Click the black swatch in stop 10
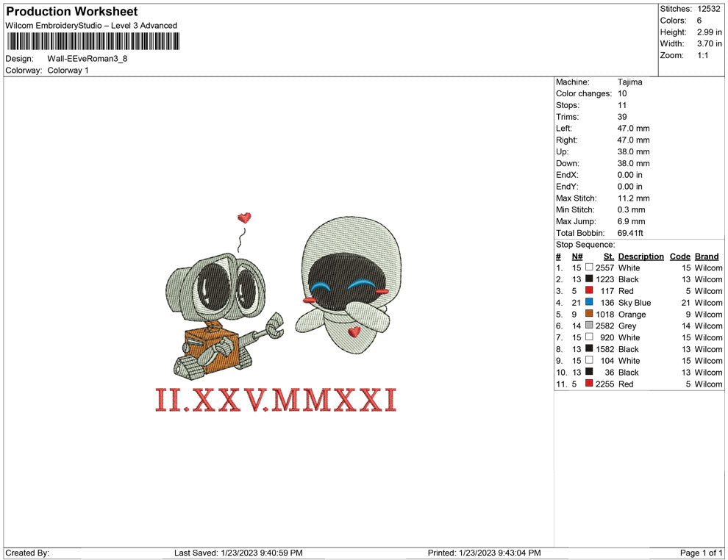Image resolution: width=728 pixels, height=560 pixels. point(589,372)
